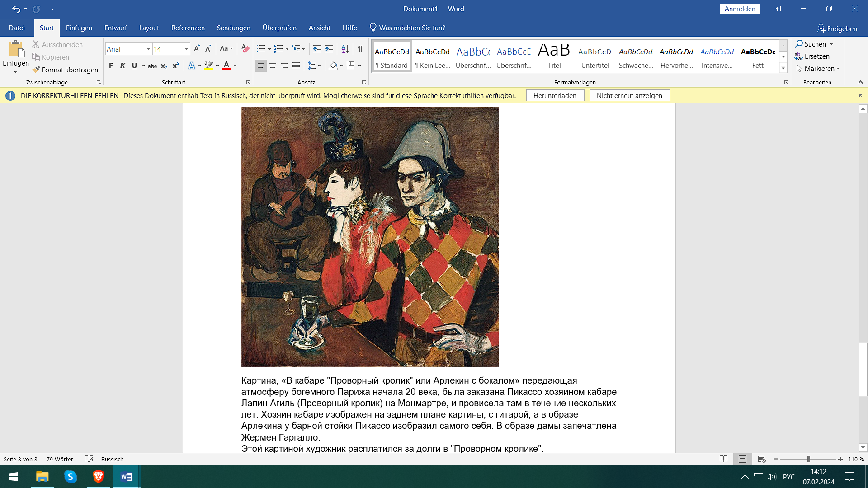Click the Format übertragen painter icon
The height and width of the screenshot is (488, 868).
[37, 70]
